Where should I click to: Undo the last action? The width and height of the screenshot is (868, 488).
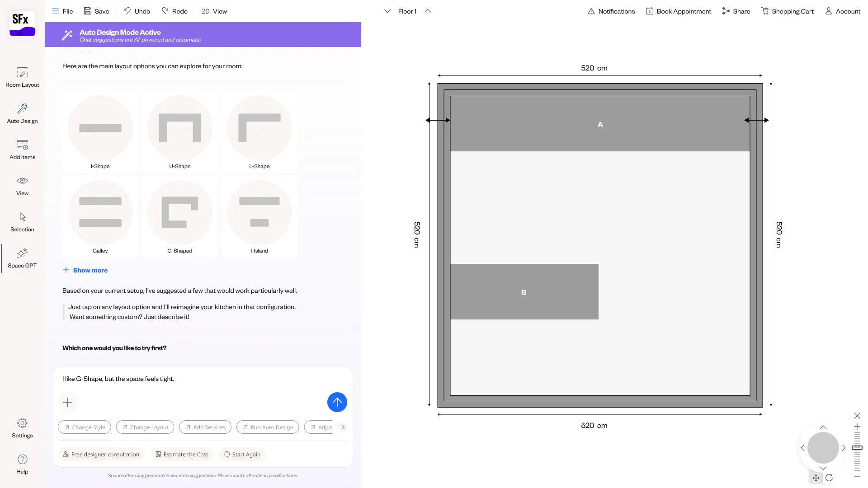pyautogui.click(x=137, y=11)
